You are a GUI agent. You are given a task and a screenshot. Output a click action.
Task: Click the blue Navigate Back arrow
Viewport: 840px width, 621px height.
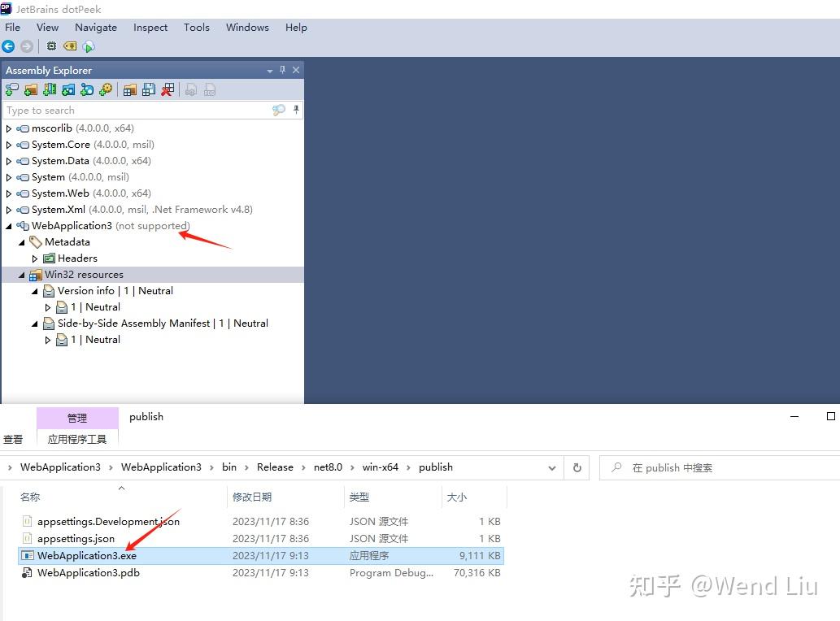pos(8,46)
